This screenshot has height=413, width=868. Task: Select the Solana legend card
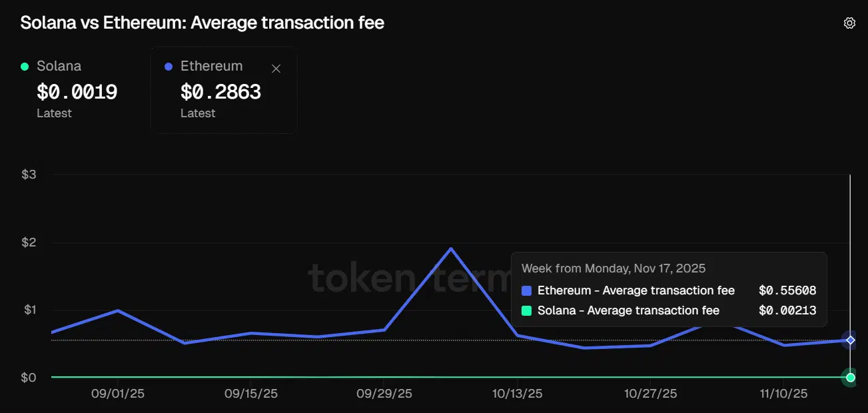[75, 90]
